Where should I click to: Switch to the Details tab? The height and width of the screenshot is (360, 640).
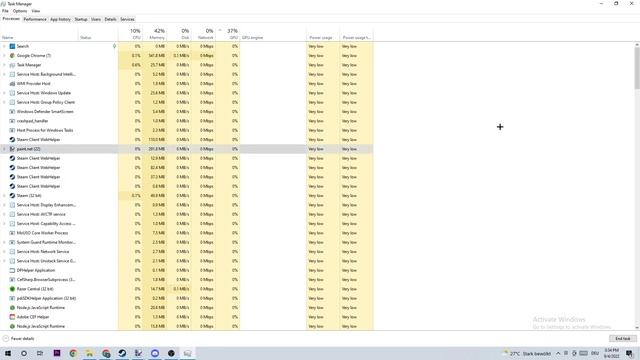[110, 19]
